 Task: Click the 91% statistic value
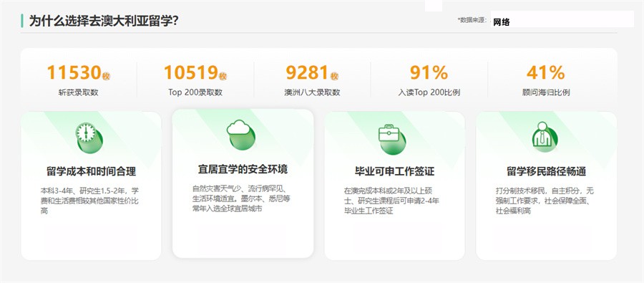click(x=429, y=73)
